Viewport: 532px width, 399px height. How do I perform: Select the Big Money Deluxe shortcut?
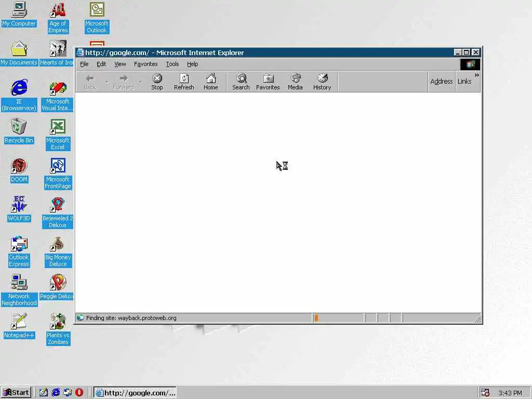click(58, 251)
